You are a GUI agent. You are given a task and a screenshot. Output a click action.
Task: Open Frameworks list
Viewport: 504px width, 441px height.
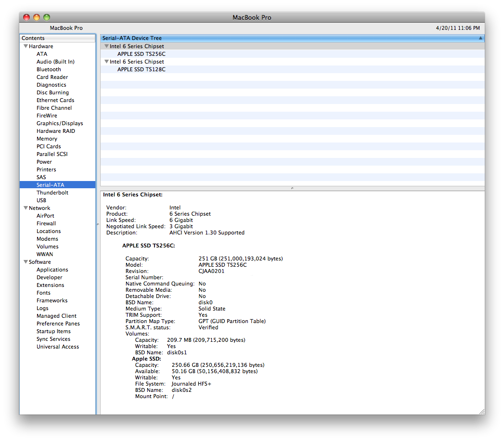click(52, 300)
